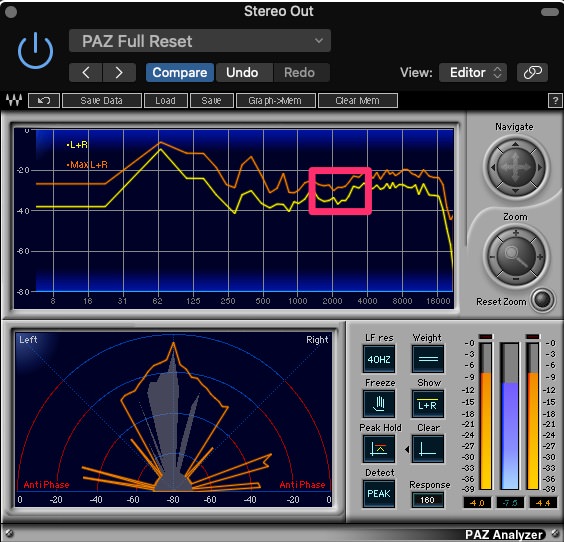Click the left channel clip indicator
This screenshot has height=542, width=564.
(486, 337)
